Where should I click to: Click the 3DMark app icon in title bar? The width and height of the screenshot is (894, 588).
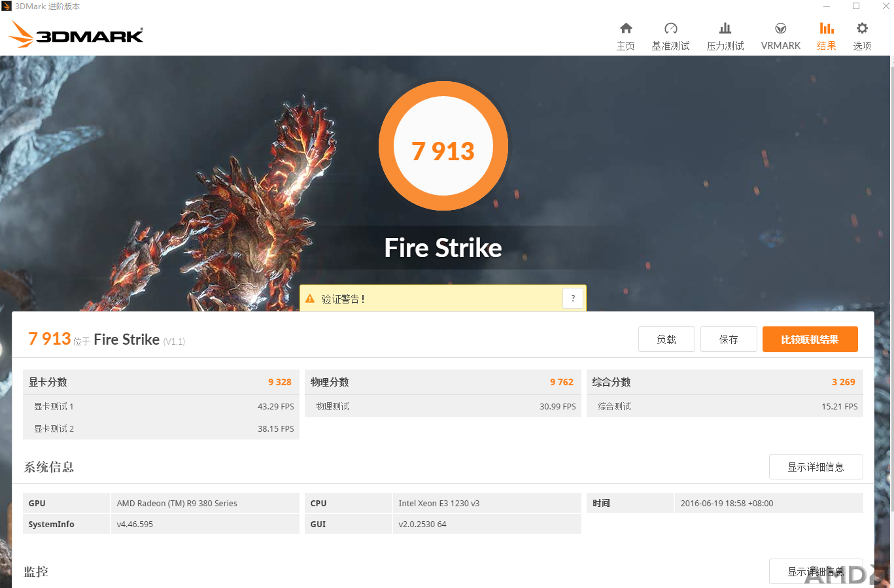[7, 6]
